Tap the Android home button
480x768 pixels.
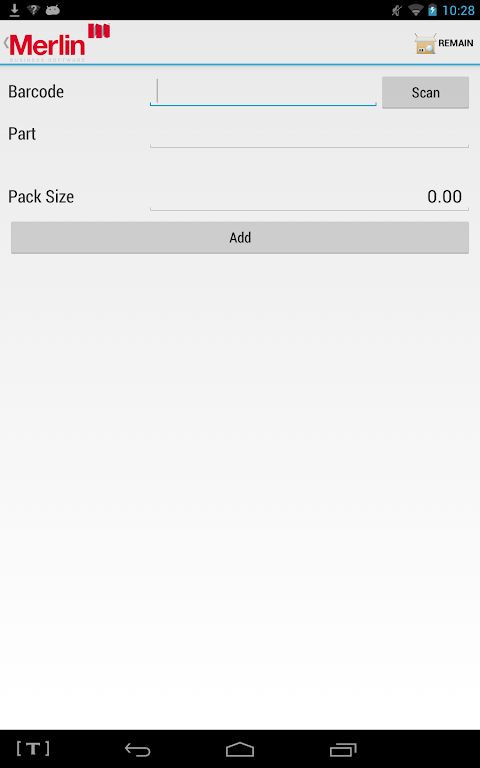[240, 749]
